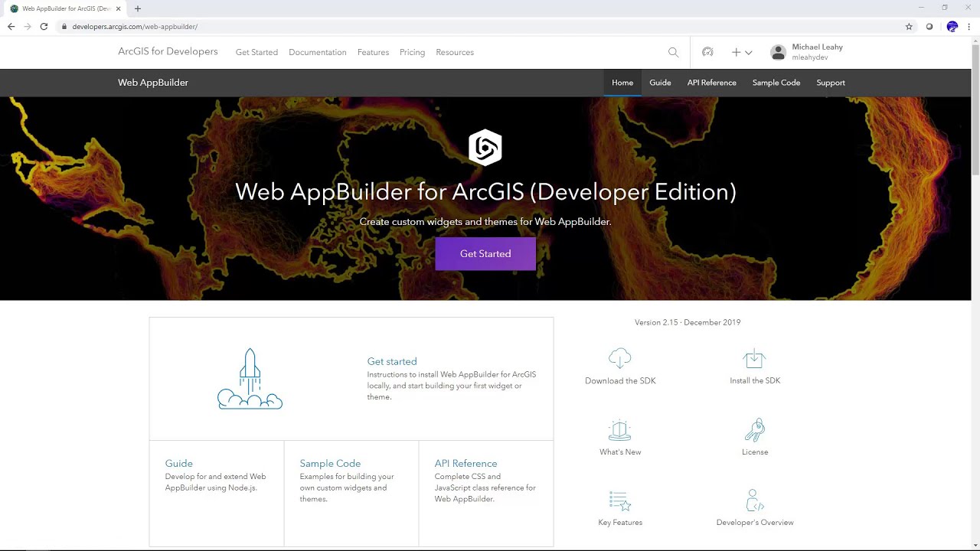Open Features in top menu
This screenshot has width=980, height=551.
373,52
